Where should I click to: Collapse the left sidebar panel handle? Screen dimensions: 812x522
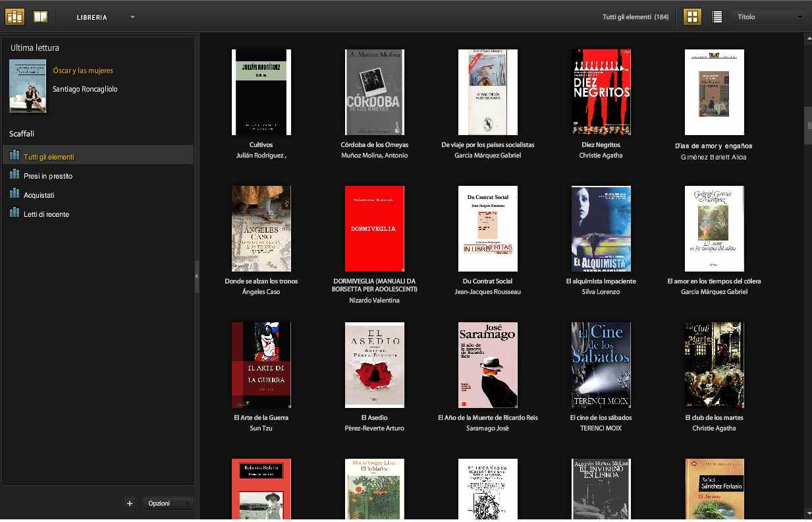(196, 276)
